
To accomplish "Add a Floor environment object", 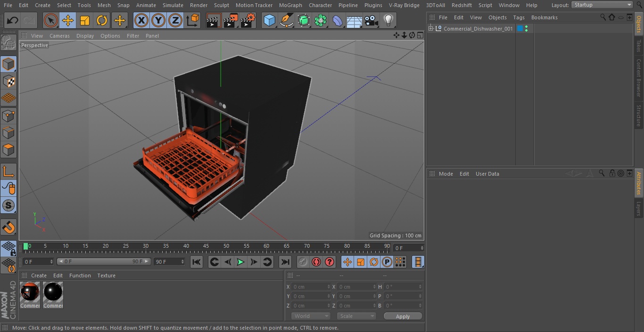I will tap(354, 20).
